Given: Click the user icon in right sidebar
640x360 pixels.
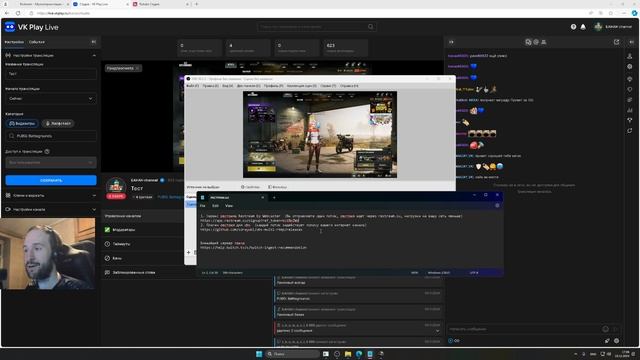Looking at the screenshot, I should (x=629, y=56).
